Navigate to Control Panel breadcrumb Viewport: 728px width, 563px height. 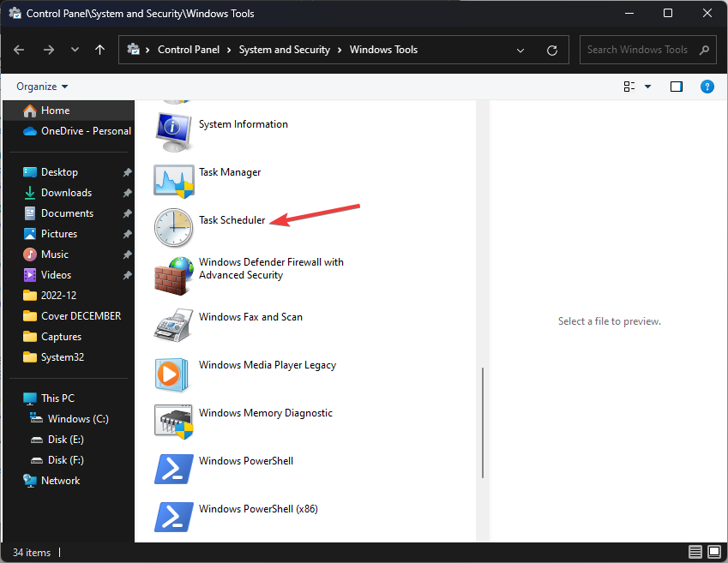[x=189, y=50]
